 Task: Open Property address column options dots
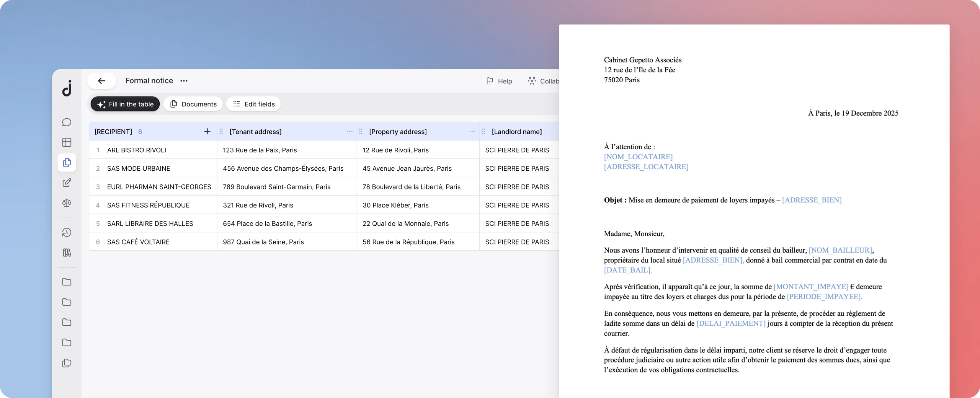tap(472, 131)
